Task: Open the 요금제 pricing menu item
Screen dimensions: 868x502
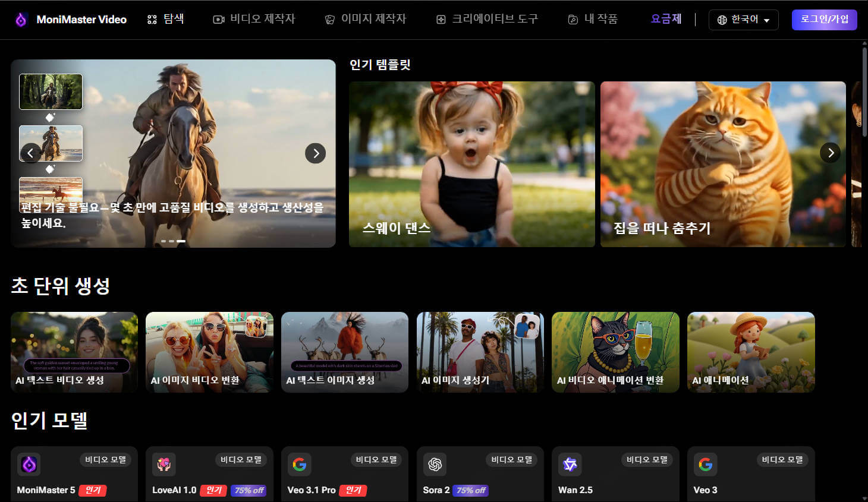Action: 666,18
